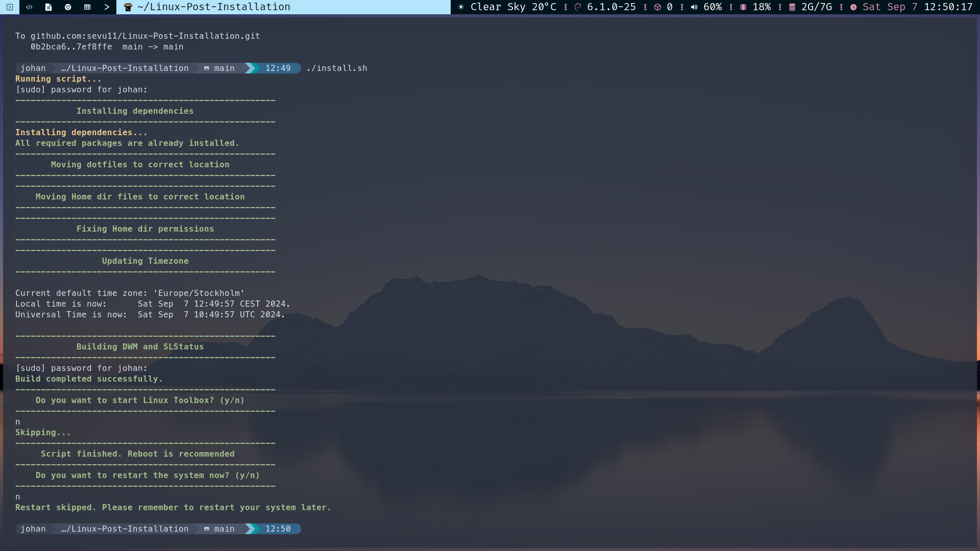Click the 'Universal Time is now' line
980x551 pixels.
tap(150, 315)
